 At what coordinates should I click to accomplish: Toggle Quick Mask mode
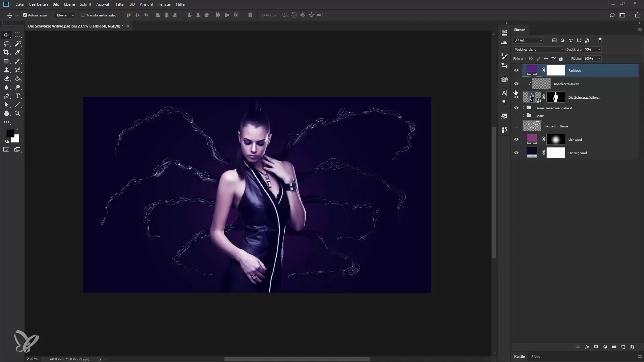click(6, 149)
